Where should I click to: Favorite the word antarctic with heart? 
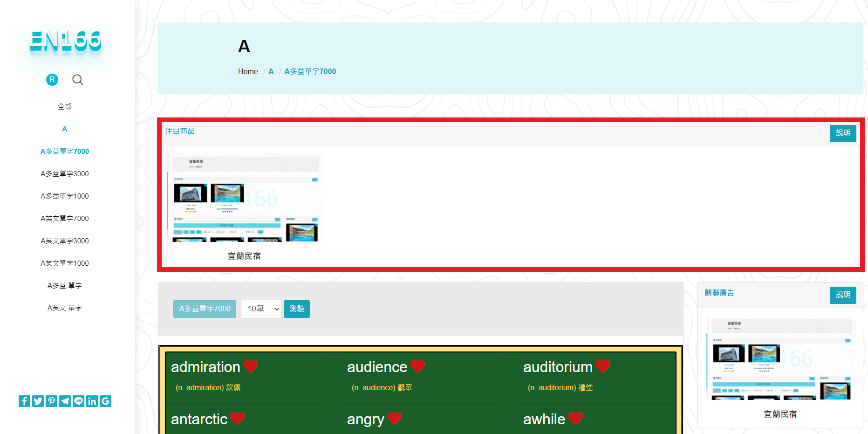(238, 419)
